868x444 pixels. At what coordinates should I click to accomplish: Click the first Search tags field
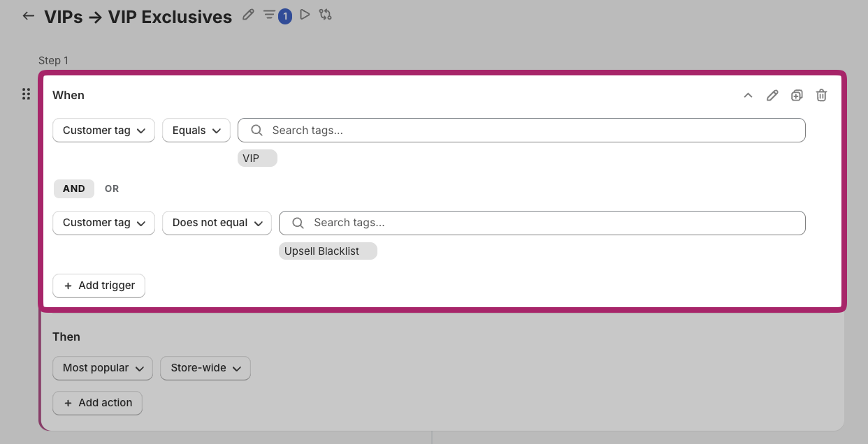click(x=521, y=131)
